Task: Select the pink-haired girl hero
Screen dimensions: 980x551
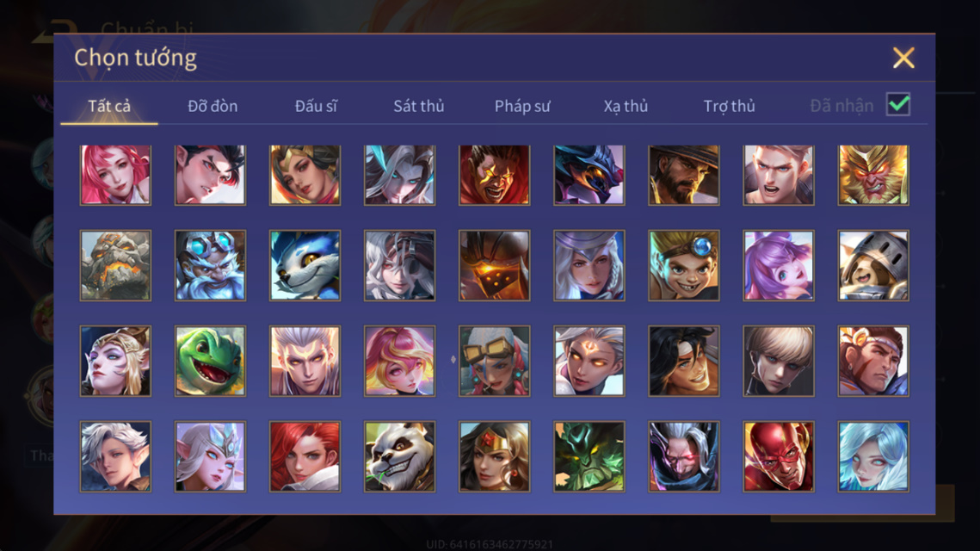Action: (115, 175)
